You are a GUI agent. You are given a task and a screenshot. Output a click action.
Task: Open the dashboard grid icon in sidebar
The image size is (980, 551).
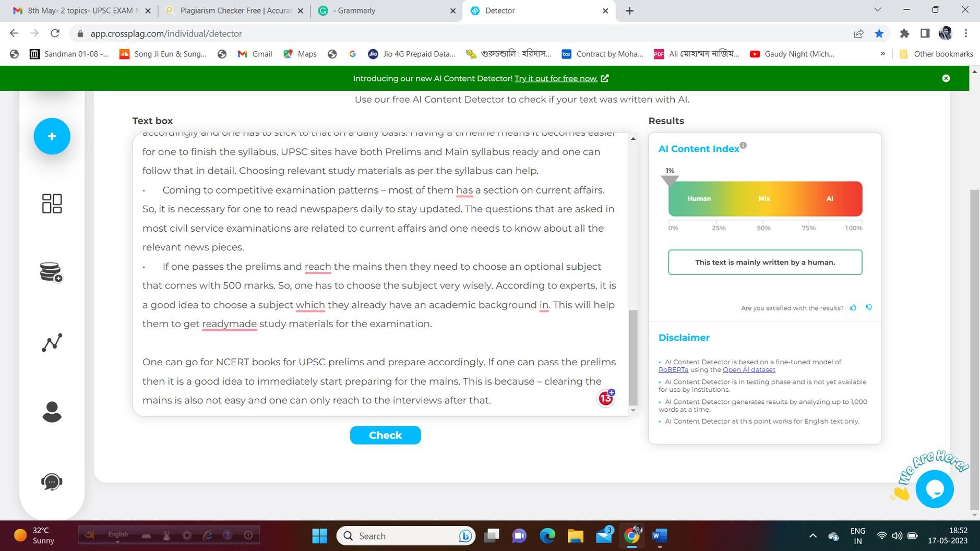pyautogui.click(x=52, y=203)
